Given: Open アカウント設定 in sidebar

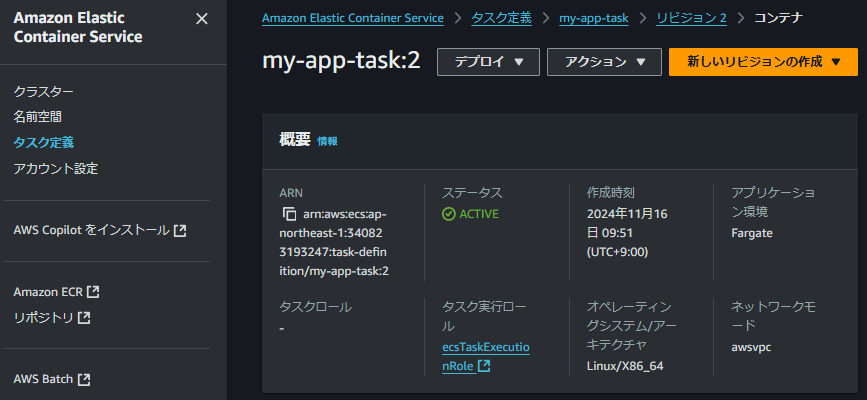Looking at the screenshot, I should (x=56, y=169).
